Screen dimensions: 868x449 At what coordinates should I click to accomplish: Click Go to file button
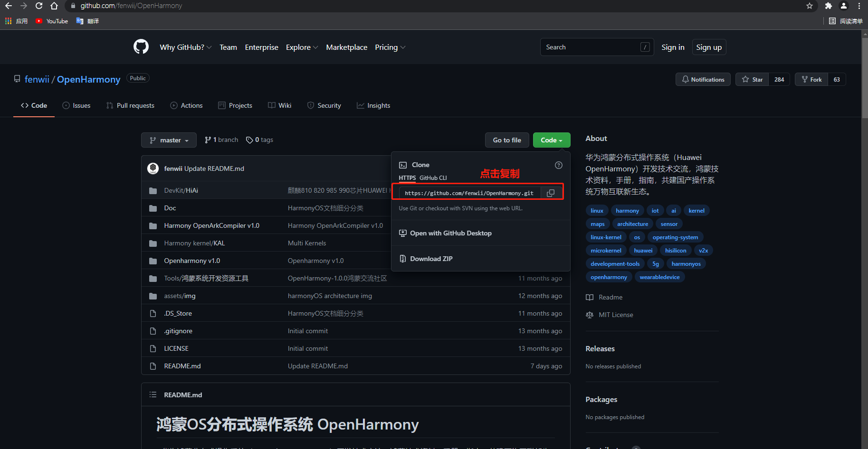point(507,140)
